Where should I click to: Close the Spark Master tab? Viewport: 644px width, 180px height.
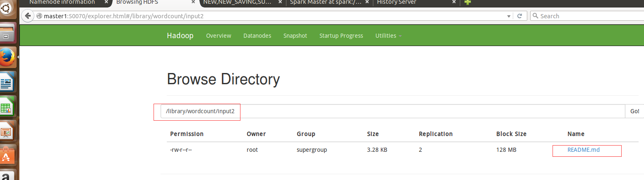368,2
